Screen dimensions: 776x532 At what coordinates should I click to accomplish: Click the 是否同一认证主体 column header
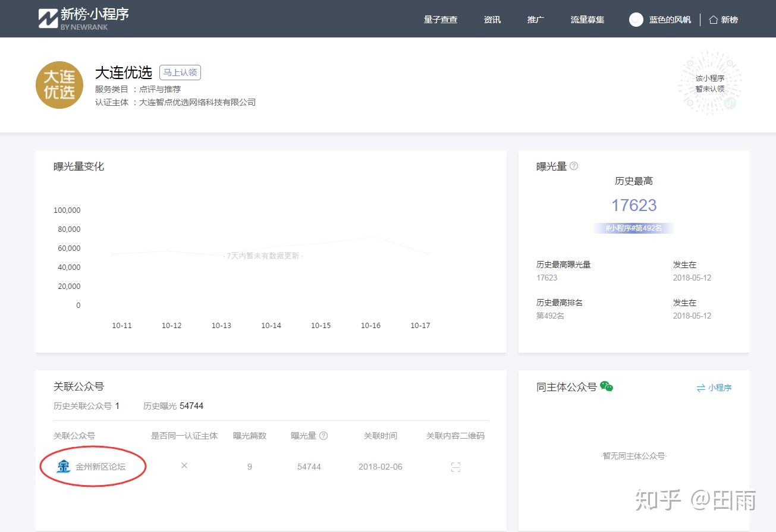184,436
